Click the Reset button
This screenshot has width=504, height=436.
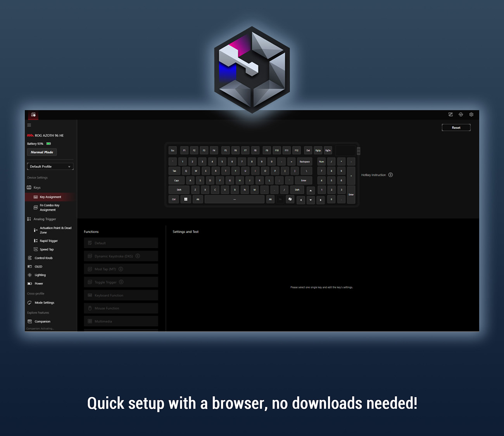click(x=456, y=128)
